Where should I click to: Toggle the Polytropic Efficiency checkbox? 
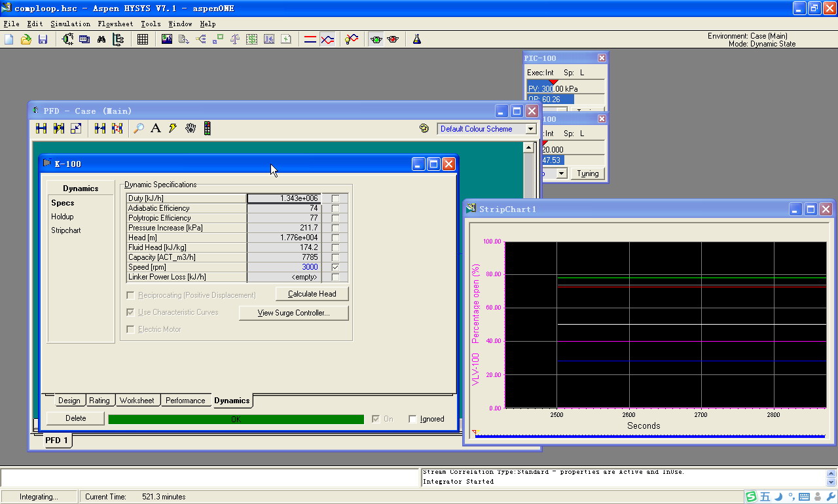click(x=335, y=218)
